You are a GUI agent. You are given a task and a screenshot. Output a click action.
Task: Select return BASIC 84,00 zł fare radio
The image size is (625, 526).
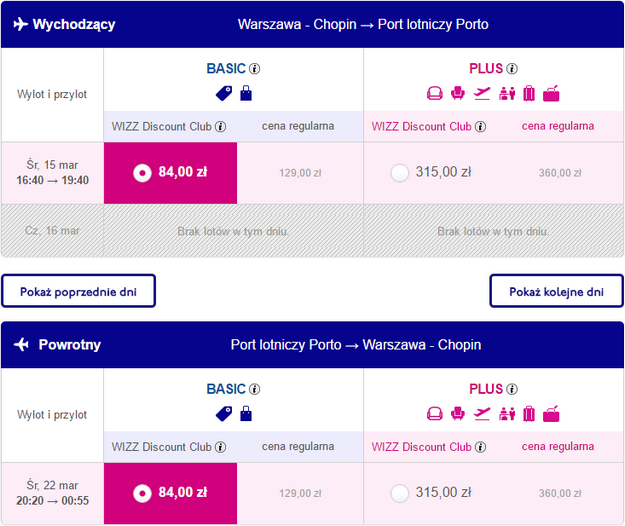pyautogui.click(x=142, y=492)
